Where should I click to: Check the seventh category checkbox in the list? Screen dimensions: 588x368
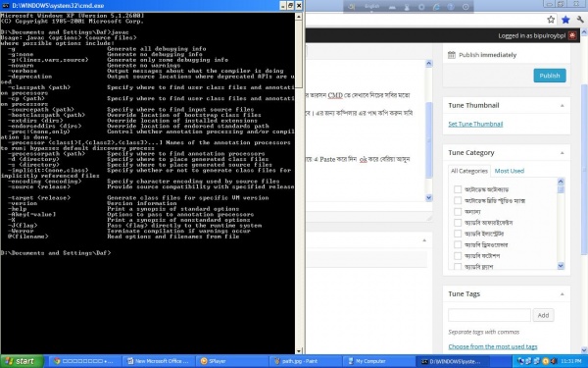point(458,256)
